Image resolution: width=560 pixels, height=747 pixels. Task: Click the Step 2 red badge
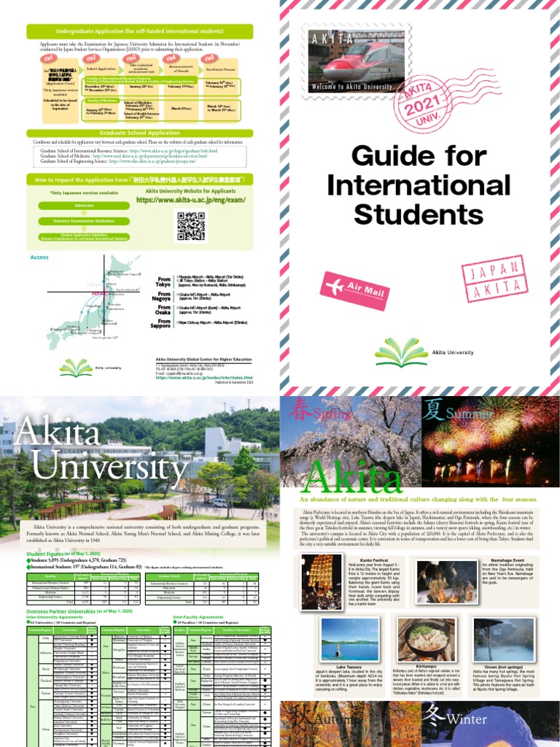pyautogui.click(x=91, y=58)
